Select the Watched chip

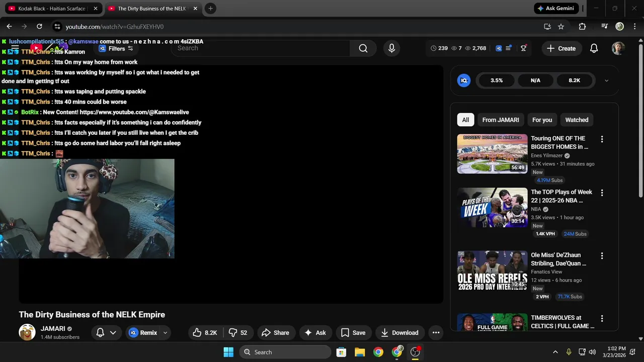[x=577, y=120]
